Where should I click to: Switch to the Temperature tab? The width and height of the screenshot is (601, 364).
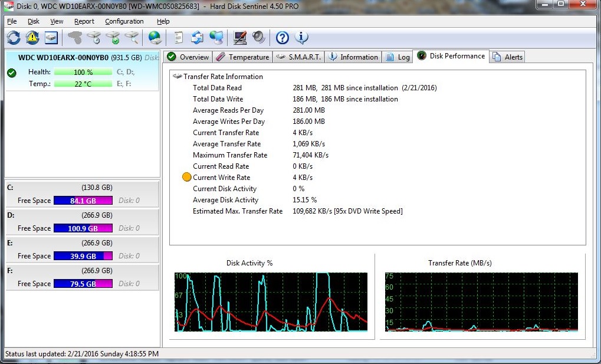242,57
